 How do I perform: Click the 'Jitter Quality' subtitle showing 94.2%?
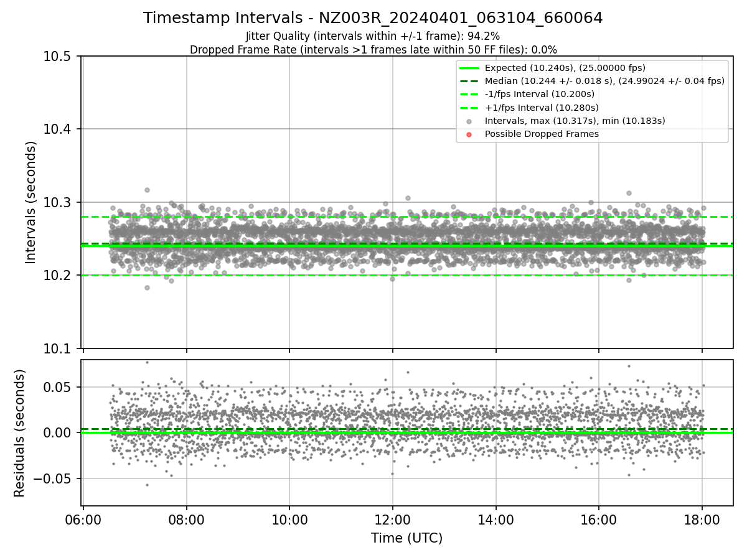[x=373, y=36]
